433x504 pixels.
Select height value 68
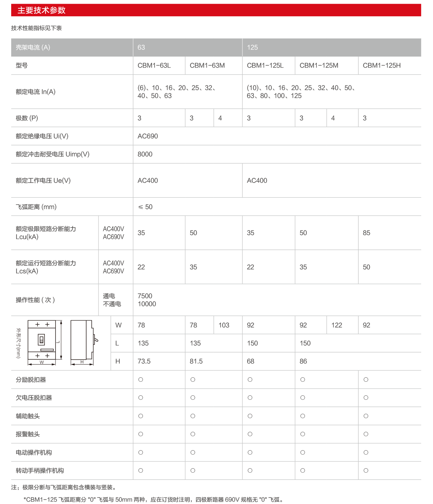tap(250, 361)
